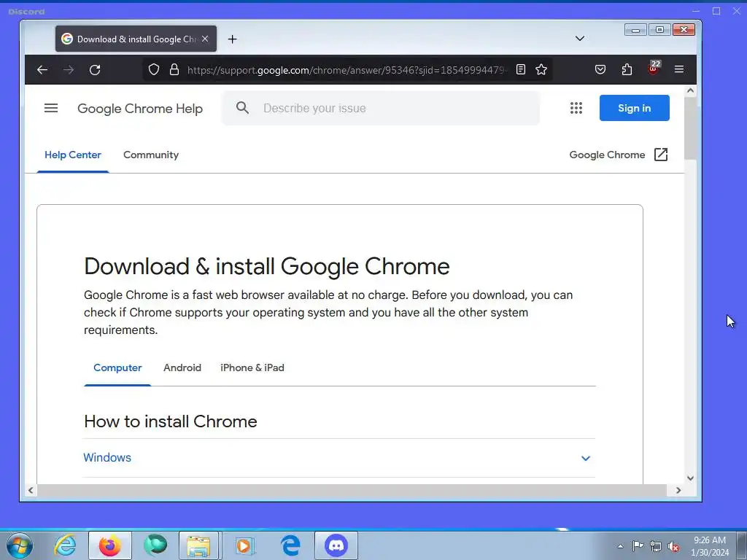Viewport: 747px width, 560px height.
Task: Focus the Describe your issue search field
Action: [x=381, y=108]
